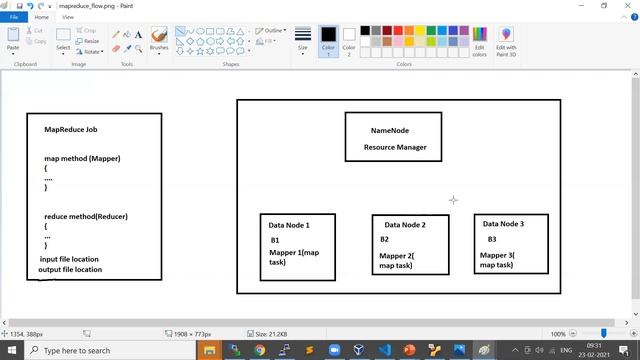Viewport: 640px width, 360px height.
Task: Adjust the zoom slider handle
Action: coord(604,333)
